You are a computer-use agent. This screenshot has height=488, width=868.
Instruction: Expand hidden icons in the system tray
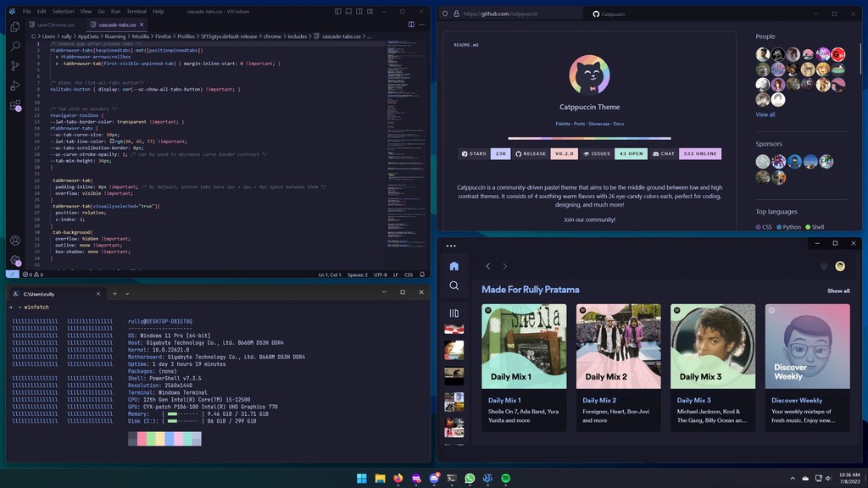point(793,477)
